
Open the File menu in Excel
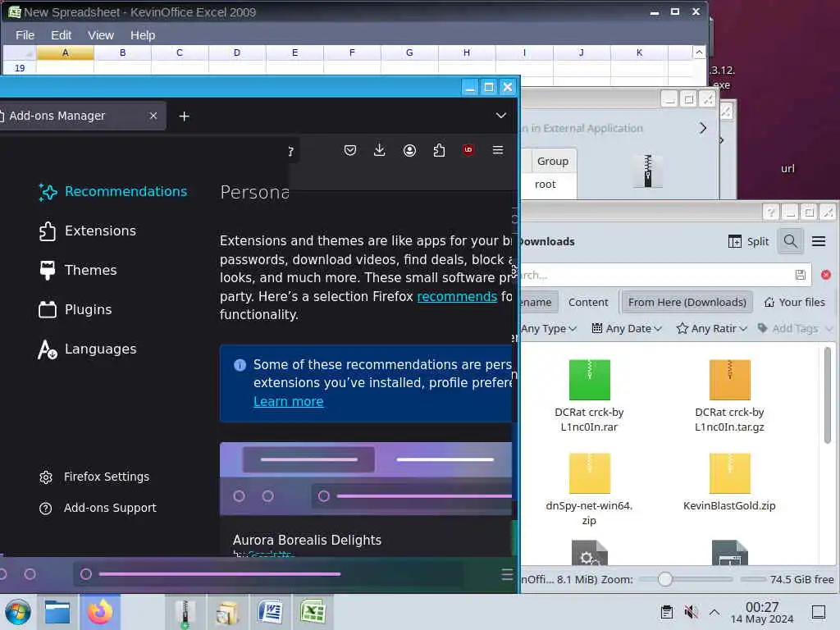point(25,35)
